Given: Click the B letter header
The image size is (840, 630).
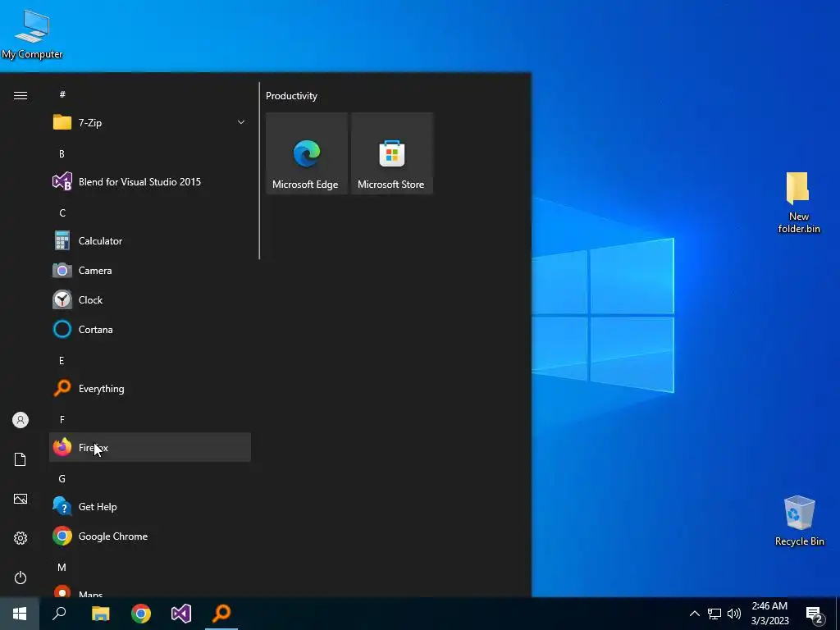Looking at the screenshot, I should (62, 153).
